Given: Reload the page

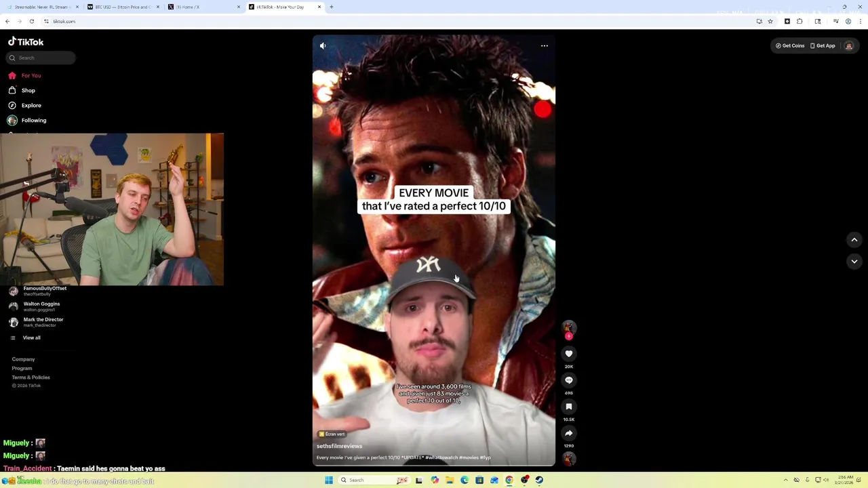Looking at the screenshot, I should (x=32, y=21).
